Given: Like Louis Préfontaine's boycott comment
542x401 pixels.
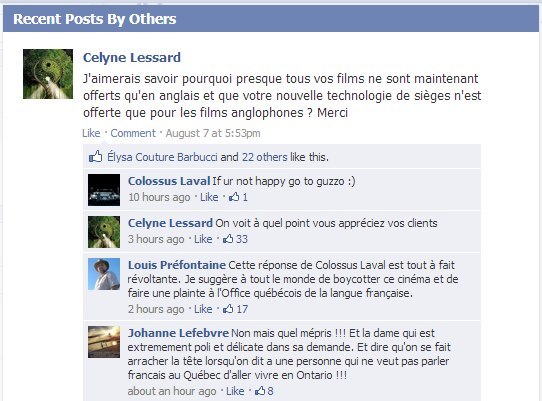Looking at the screenshot, I should (203, 309).
